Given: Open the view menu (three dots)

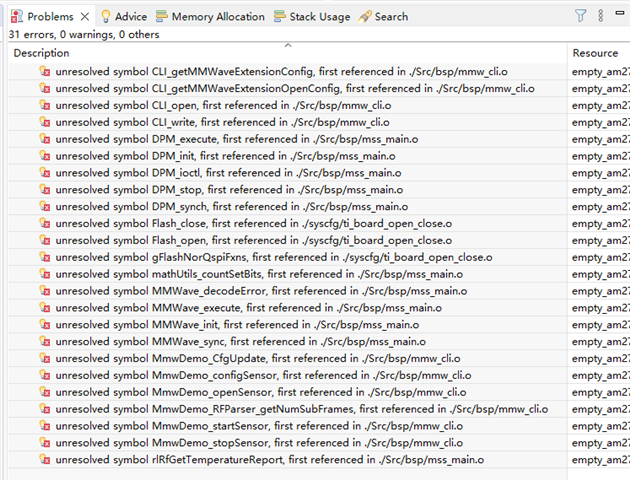Looking at the screenshot, I should click(601, 16).
